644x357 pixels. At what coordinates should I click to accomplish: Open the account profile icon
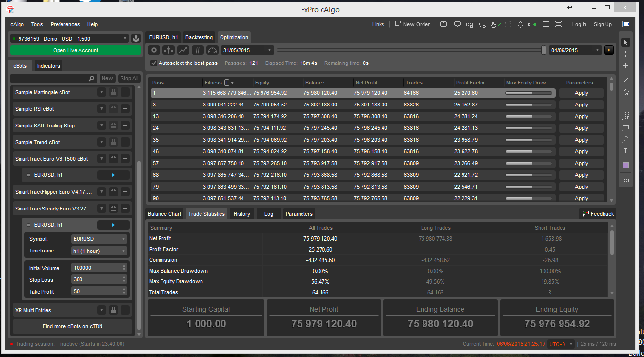pyautogui.click(x=136, y=39)
